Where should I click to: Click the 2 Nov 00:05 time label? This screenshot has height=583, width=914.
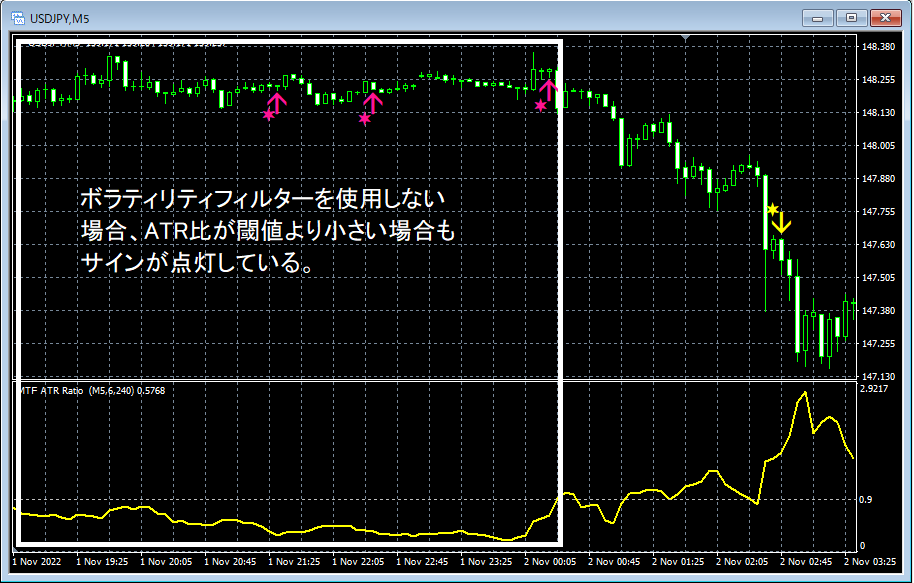click(550, 561)
